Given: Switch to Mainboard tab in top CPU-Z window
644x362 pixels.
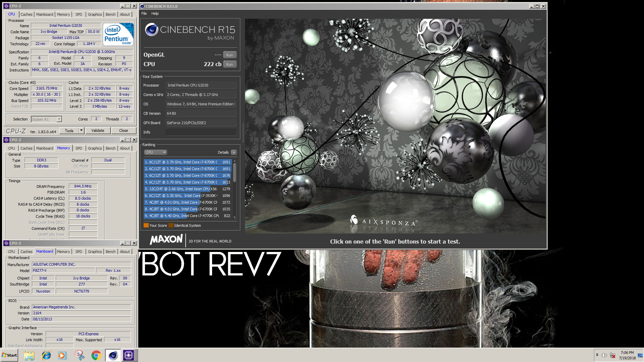Looking at the screenshot, I should point(45,14).
